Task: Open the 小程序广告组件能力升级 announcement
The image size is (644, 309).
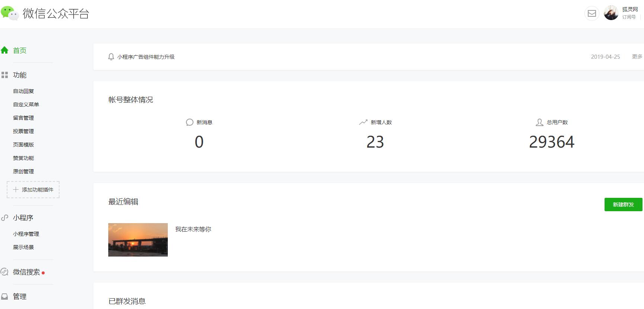Action: point(146,57)
